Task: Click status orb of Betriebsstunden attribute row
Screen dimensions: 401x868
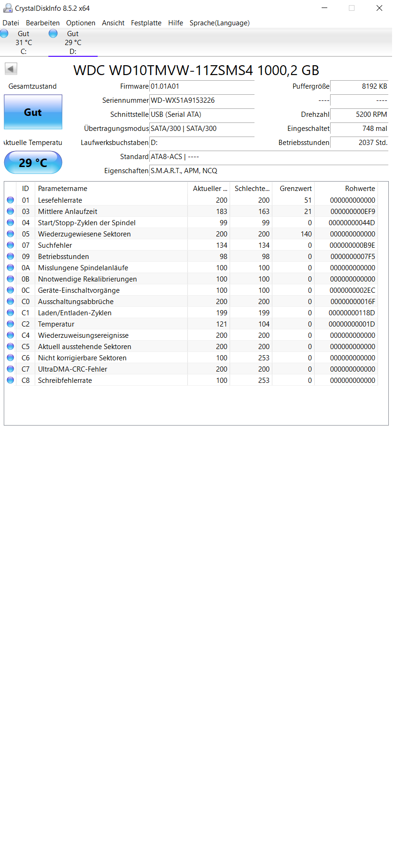Action: (x=10, y=256)
